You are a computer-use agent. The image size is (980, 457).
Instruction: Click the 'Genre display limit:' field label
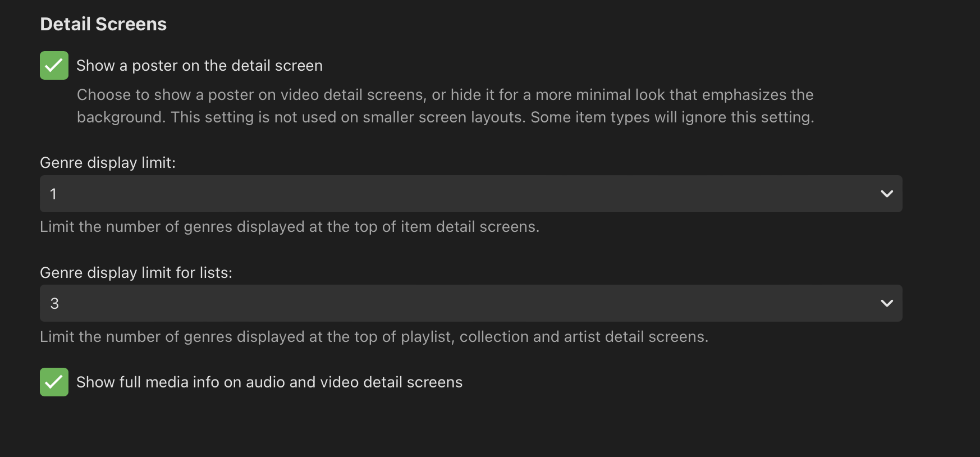(x=108, y=163)
